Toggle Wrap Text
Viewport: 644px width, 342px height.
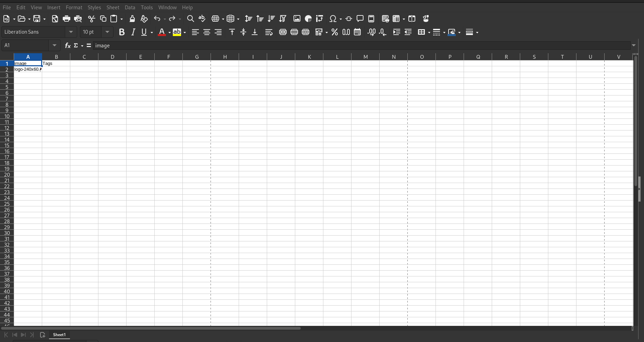click(x=269, y=32)
